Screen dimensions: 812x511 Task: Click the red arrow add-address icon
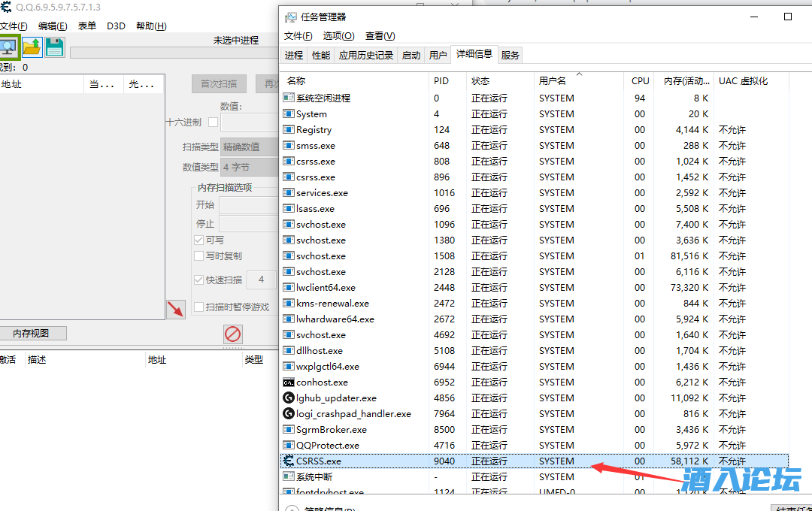coord(175,308)
